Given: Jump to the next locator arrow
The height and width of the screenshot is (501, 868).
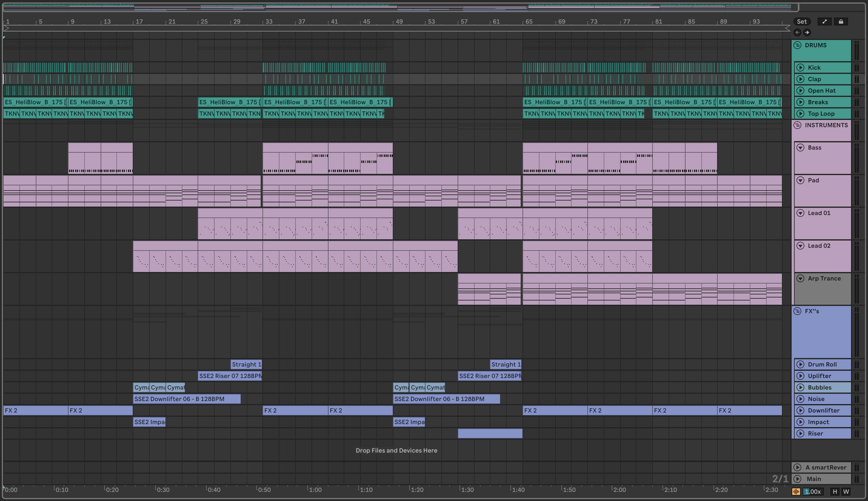Looking at the screenshot, I should click(807, 32).
